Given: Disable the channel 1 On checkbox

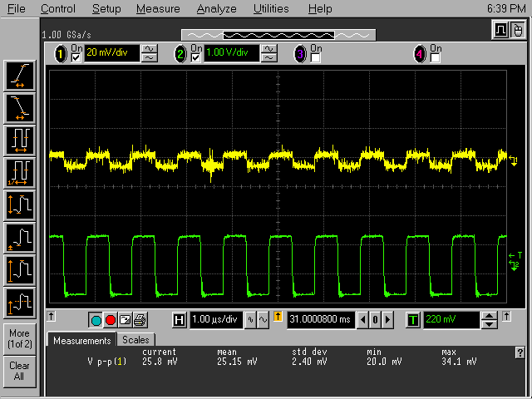Looking at the screenshot, I should click(76, 58).
